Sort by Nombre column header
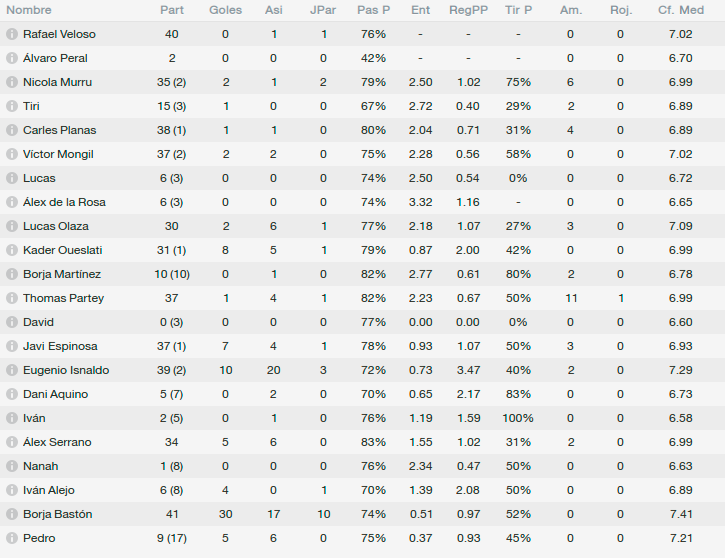Screen dimensions: 725x558 coord(29,10)
